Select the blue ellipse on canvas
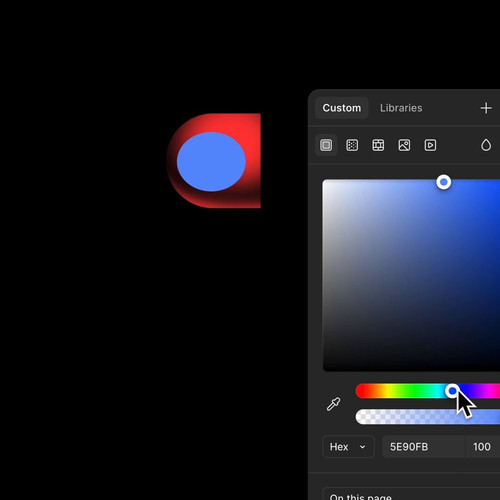 pyautogui.click(x=211, y=162)
